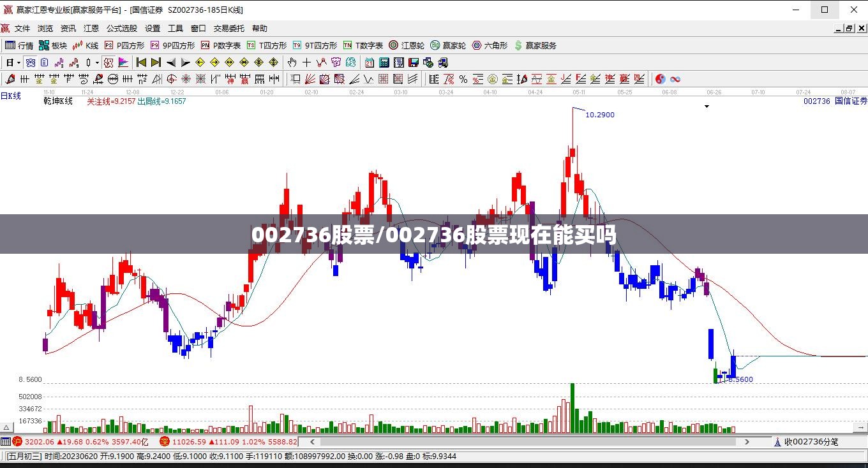This screenshot has height=468, width=868.
Task: Click the 002736 国信证券 stock label
Action: (x=835, y=101)
